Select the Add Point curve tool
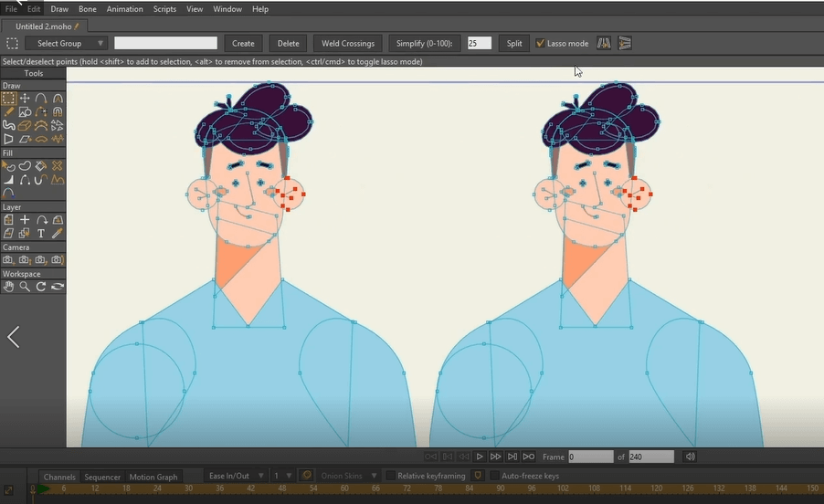This screenshot has height=504, width=824. coord(41,99)
